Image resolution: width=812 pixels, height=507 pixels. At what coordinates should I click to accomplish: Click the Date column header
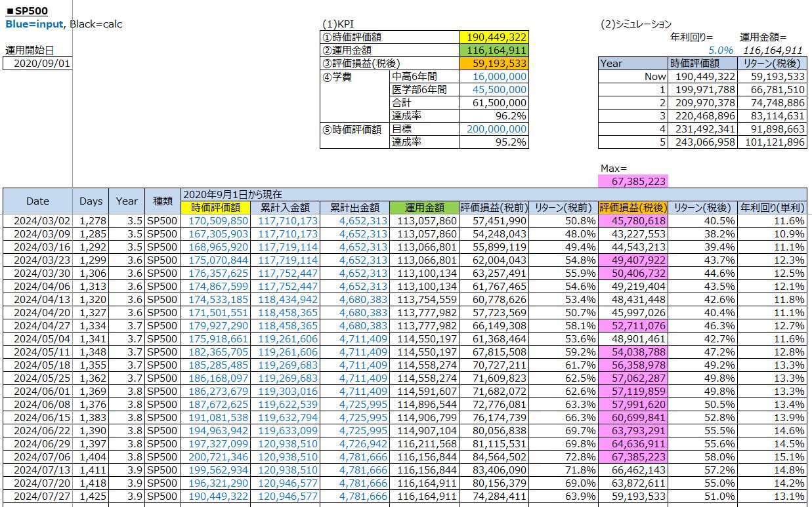37,201
